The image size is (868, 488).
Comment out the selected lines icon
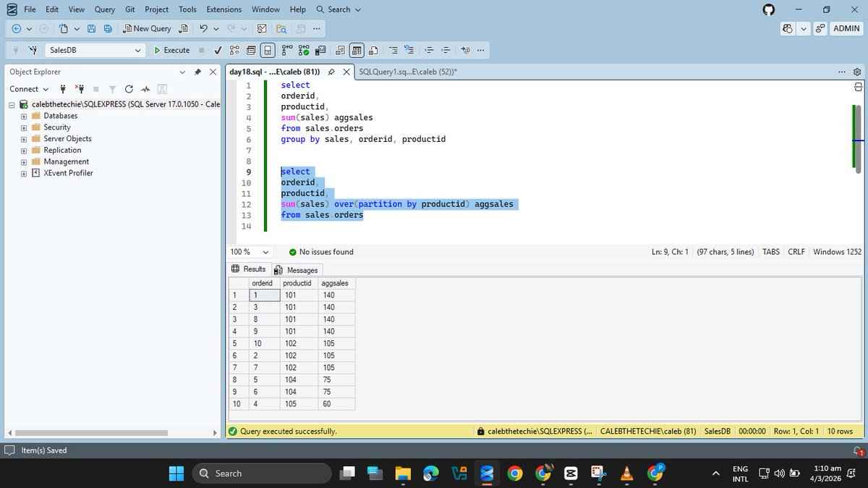pos(393,50)
